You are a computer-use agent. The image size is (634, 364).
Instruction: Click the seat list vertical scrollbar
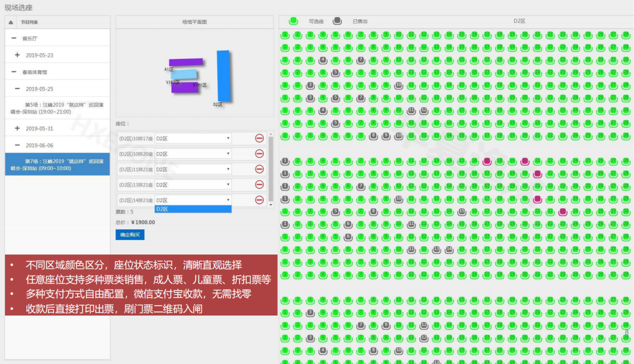coord(270,169)
